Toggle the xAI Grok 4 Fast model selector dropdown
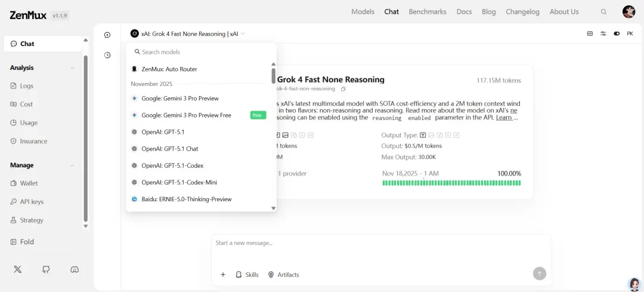The image size is (644, 292). click(187, 33)
